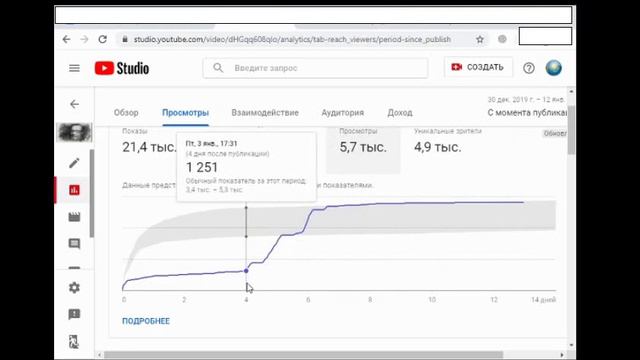Click the browser address bar URL
This screenshot has height=360, width=640.
292,40
